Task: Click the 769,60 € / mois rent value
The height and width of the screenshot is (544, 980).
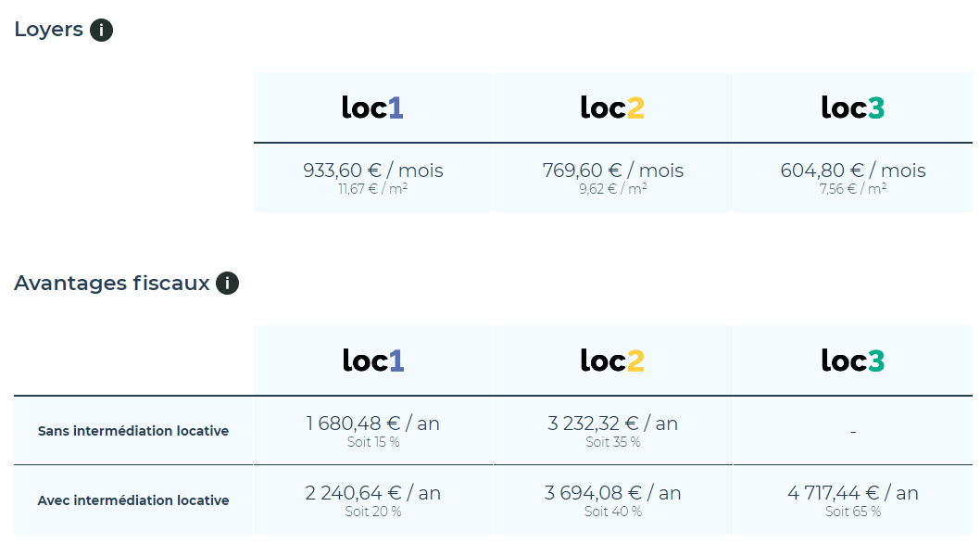Action: 612,171
